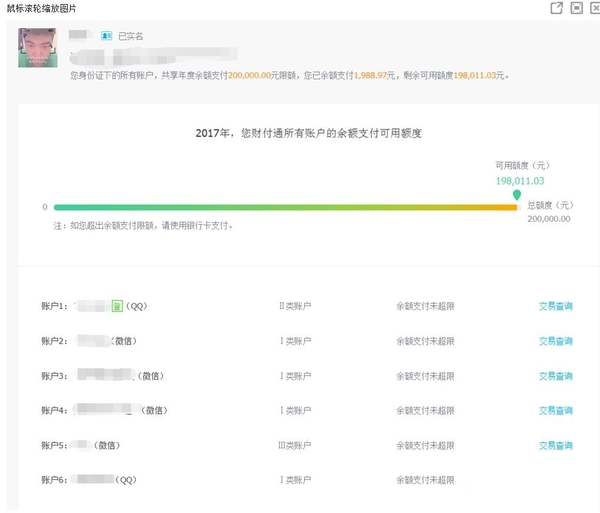This screenshot has height=513, width=600.
Task: Click 余额支付未超限 in 账户1 row
Action: [x=425, y=306]
